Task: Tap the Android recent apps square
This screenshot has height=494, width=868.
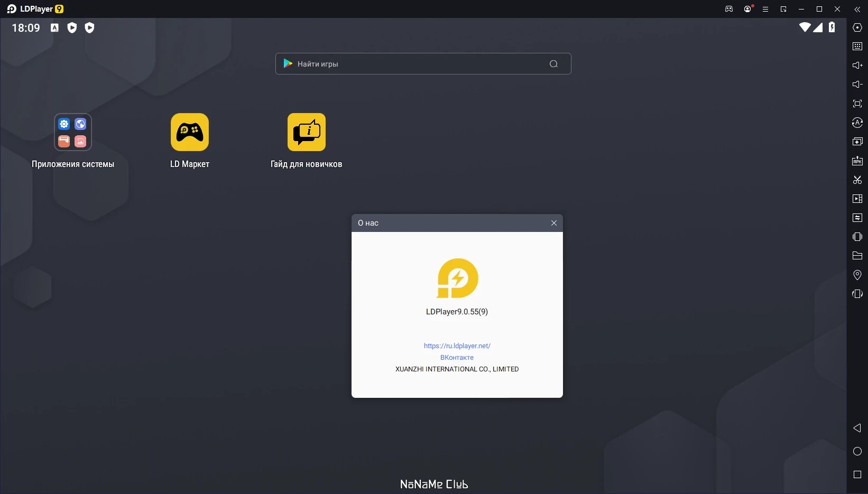Action: [x=857, y=474]
